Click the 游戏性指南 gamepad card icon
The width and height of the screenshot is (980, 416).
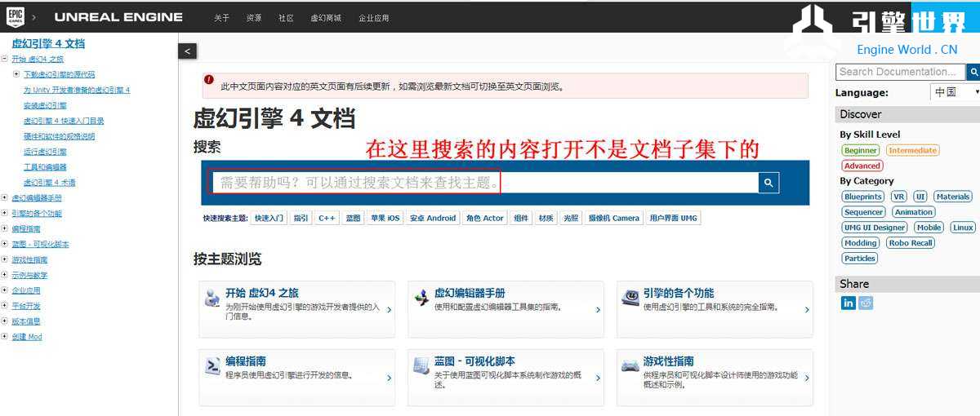tap(630, 365)
